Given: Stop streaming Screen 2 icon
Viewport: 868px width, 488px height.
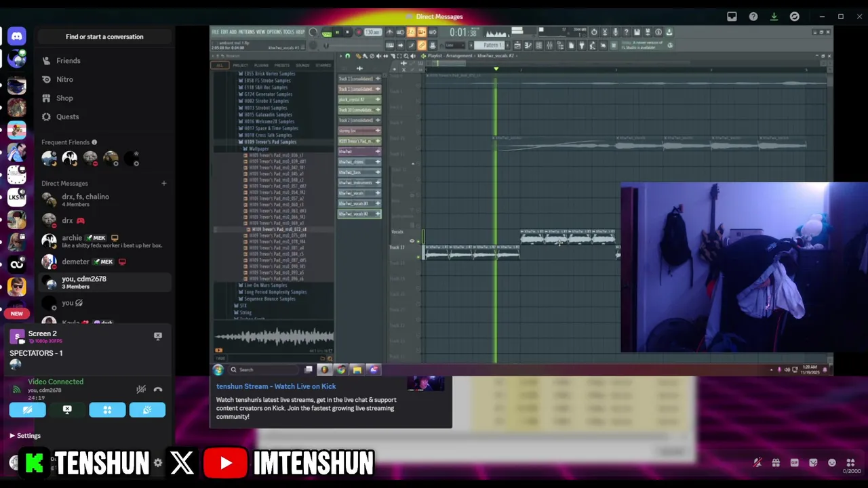Looking at the screenshot, I should click(x=158, y=336).
